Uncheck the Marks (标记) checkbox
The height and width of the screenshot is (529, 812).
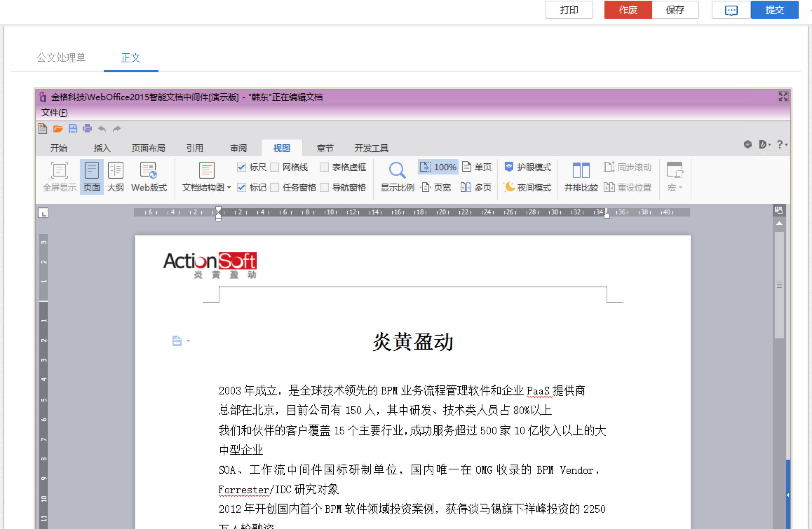pos(241,187)
